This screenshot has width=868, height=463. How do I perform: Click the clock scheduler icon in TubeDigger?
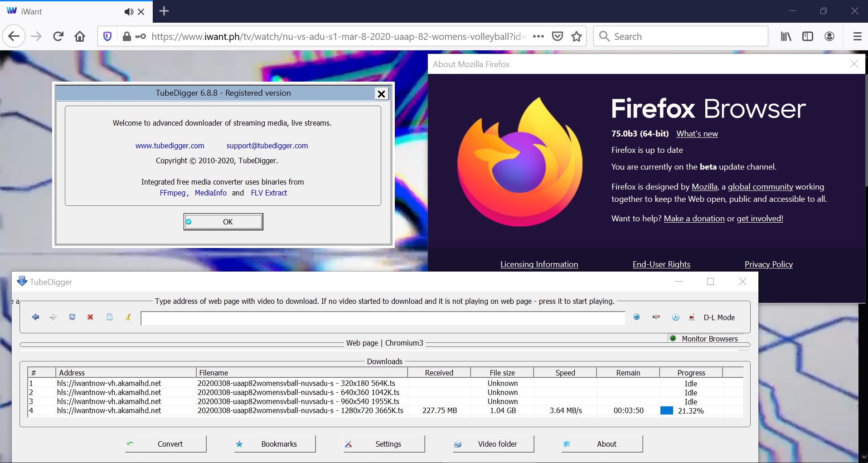click(675, 317)
